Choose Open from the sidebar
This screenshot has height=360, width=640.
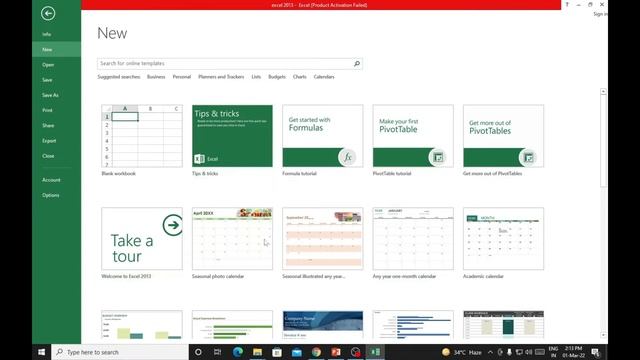coord(48,64)
